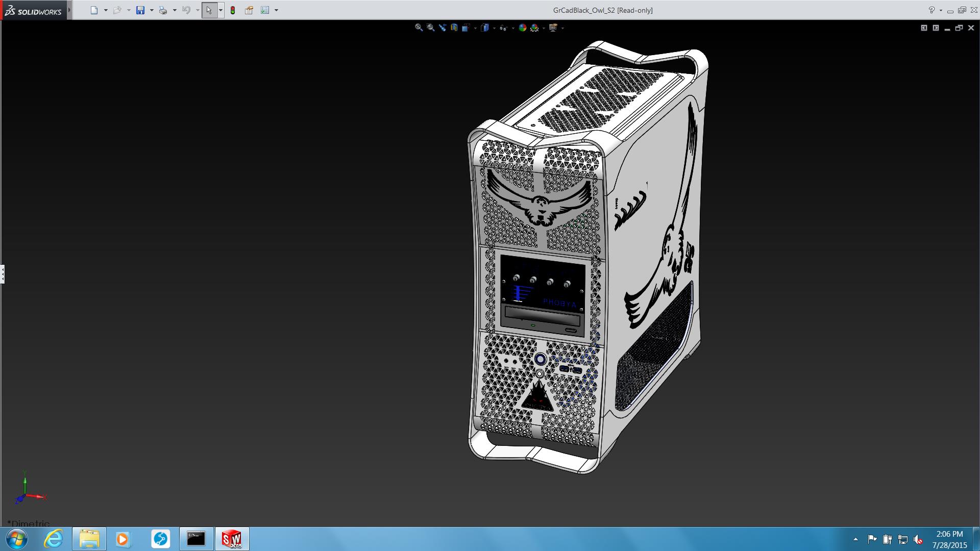The height and width of the screenshot is (551, 980).
Task: Click the SolidWorks logo menu
Action: [x=34, y=11]
